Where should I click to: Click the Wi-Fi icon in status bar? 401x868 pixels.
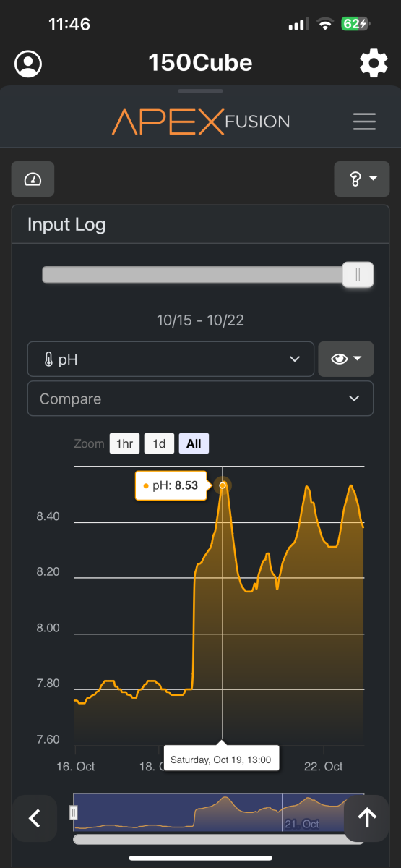325,24
